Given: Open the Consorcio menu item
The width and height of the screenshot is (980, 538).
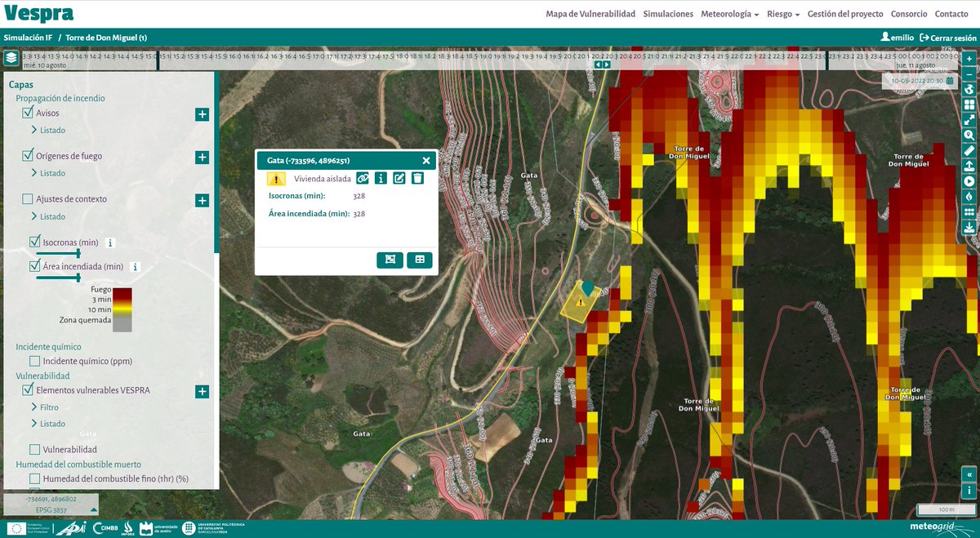Looking at the screenshot, I should point(909,14).
